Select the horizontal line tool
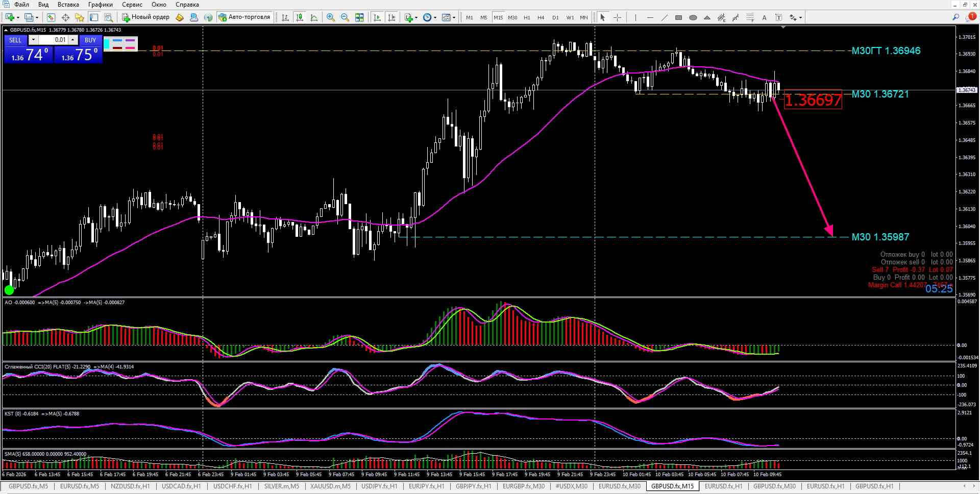This screenshot has width=980, height=494. pos(650,17)
